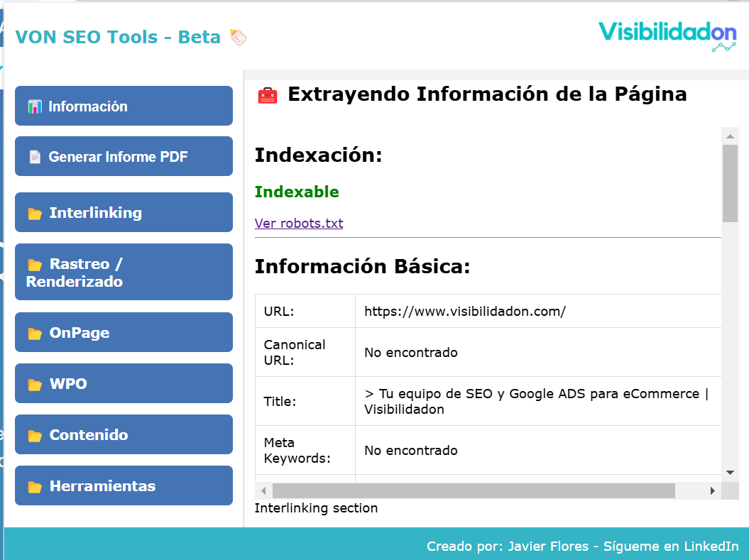Screen dimensions: 749x560
Task: Click the folder icon beside Herramientas
Action: [35, 486]
